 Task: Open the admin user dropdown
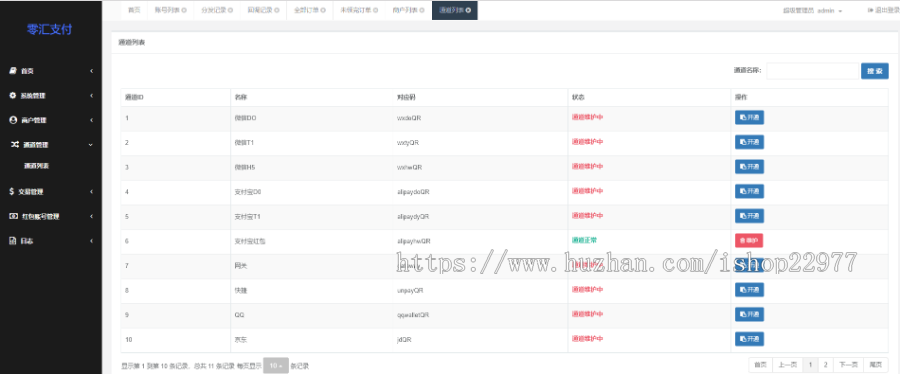[x=812, y=11]
